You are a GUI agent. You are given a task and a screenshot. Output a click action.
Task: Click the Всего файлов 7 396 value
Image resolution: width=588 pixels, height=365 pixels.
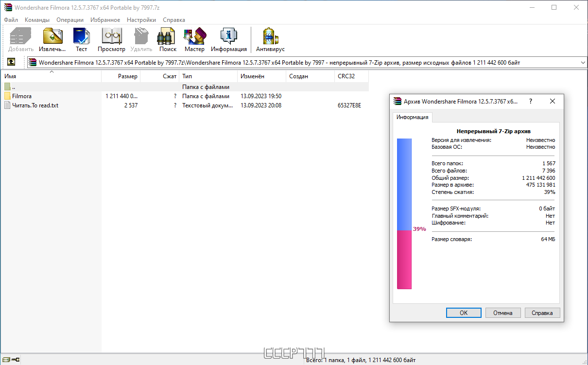pos(549,171)
